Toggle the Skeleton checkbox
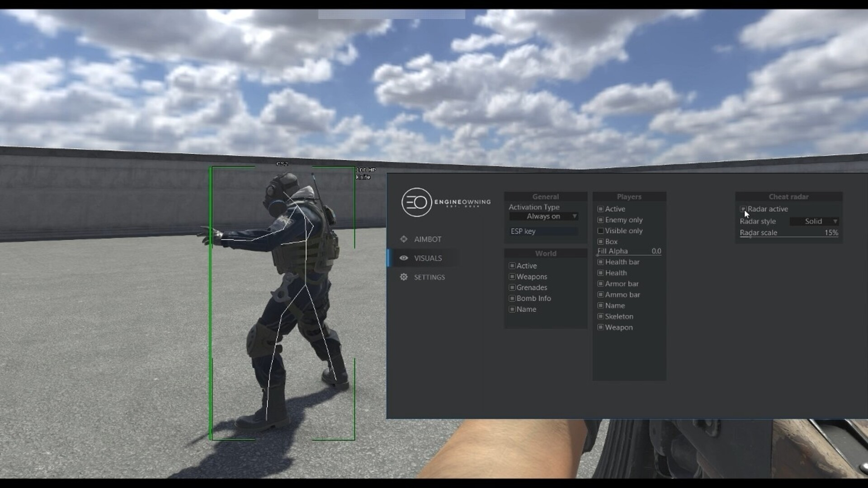The image size is (868, 488). [x=600, y=316]
